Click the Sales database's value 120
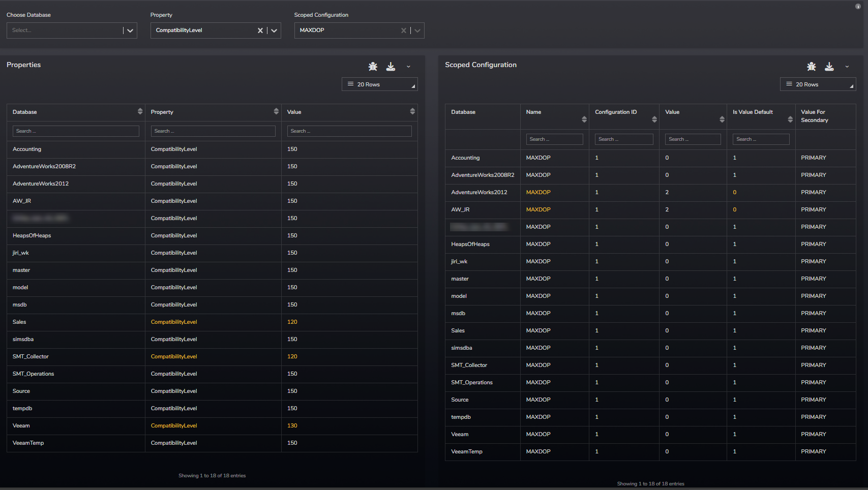This screenshot has width=868, height=490. [292, 322]
